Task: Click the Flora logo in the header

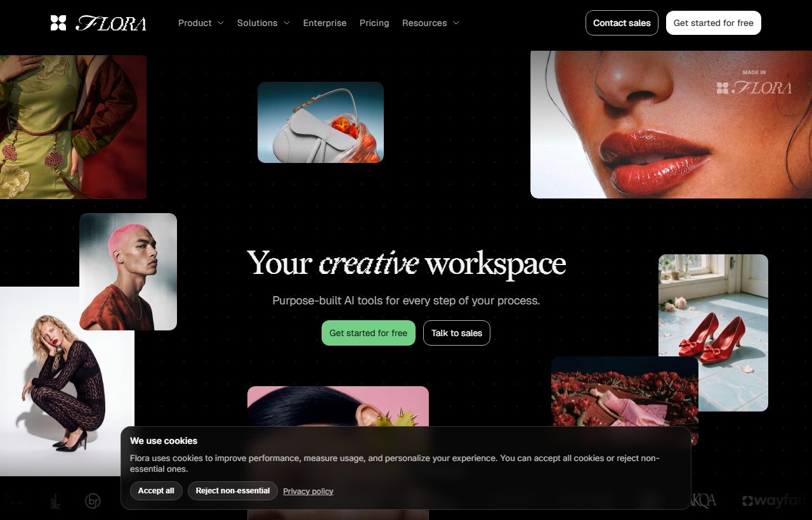Action: [98, 23]
